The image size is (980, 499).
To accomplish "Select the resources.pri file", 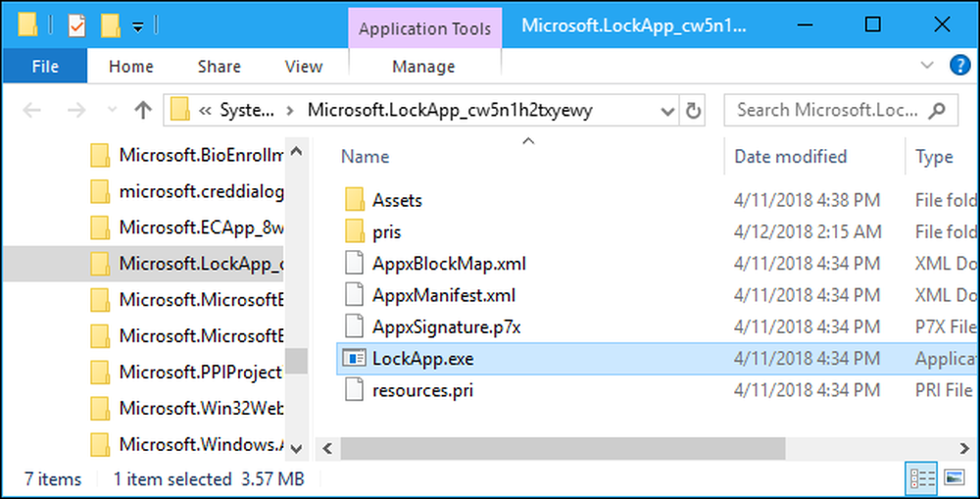I will coord(422,391).
